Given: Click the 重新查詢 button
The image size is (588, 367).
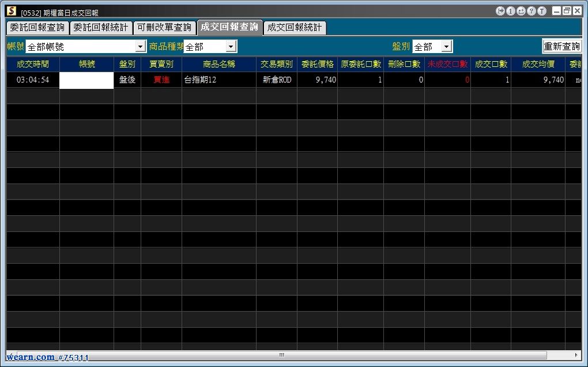Looking at the screenshot, I should click(561, 46).
